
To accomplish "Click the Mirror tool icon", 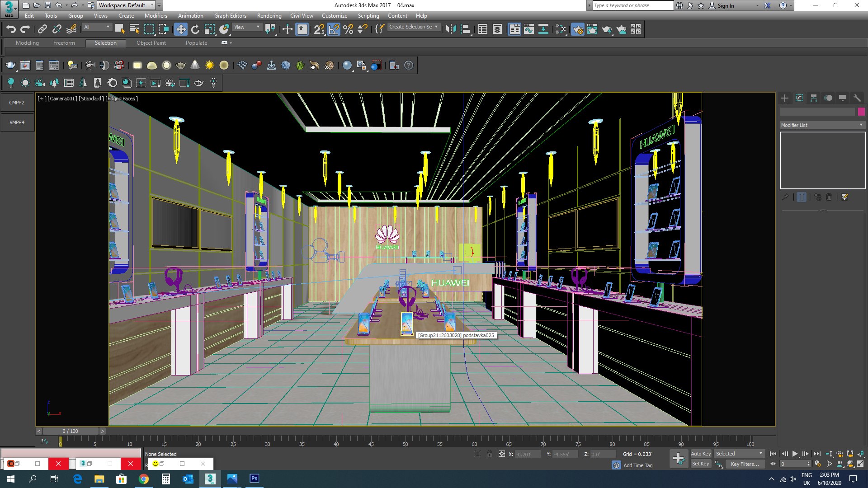I will 451,29.
